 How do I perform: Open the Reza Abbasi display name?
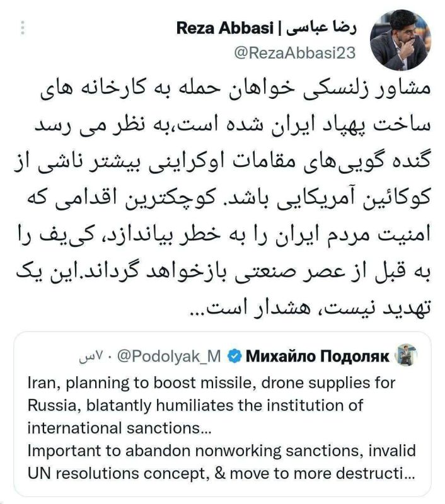[224, 28]
